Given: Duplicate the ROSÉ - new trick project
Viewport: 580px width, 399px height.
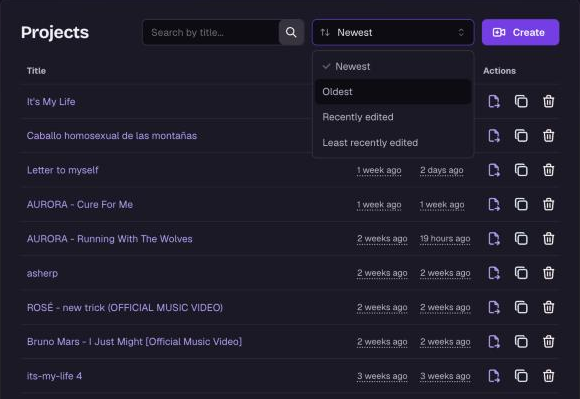Looking at the screenshot, I should (521, 307).
